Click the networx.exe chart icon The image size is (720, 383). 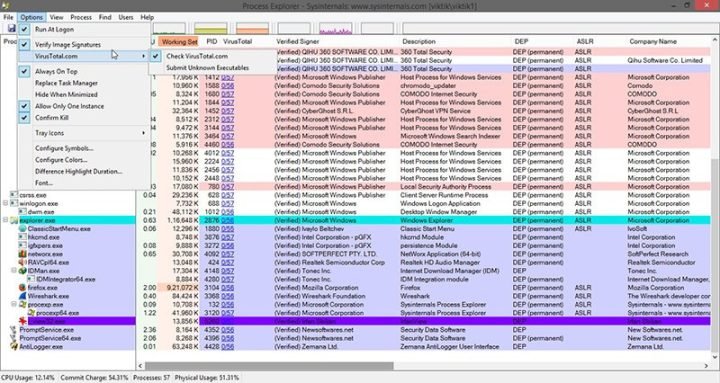22,254
